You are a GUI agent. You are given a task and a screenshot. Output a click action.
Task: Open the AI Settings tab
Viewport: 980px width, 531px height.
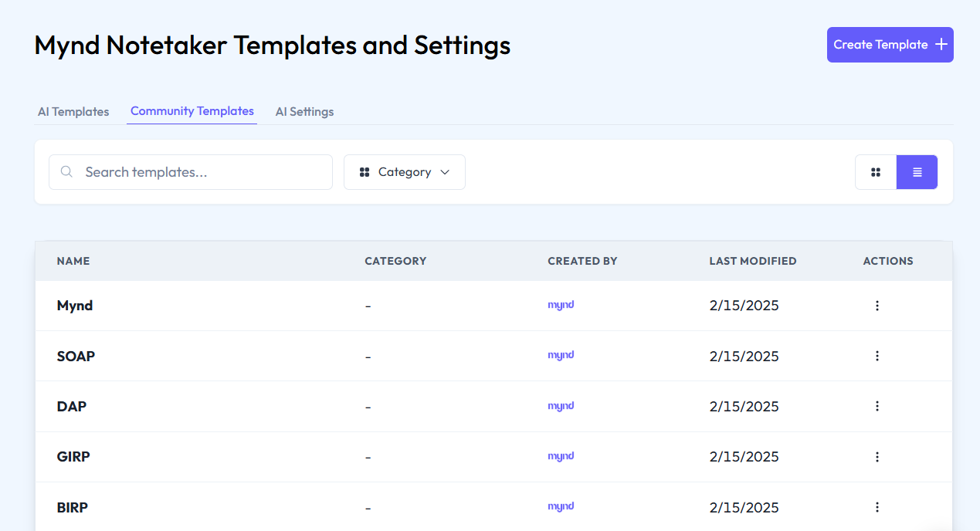click(x=304, y=112)
